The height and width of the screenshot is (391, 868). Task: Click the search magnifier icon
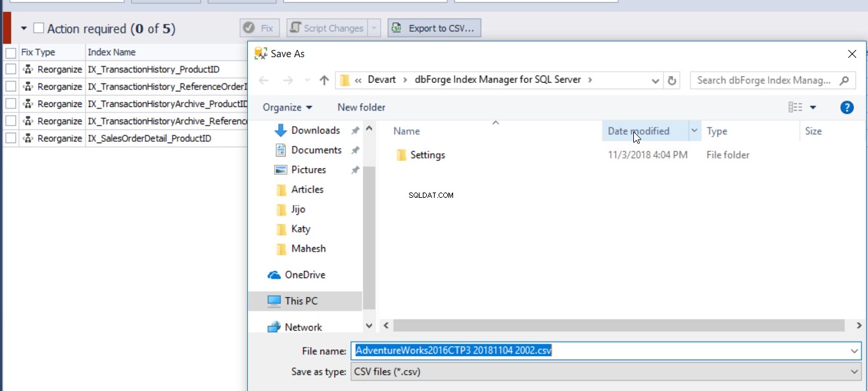pos(844,80)
